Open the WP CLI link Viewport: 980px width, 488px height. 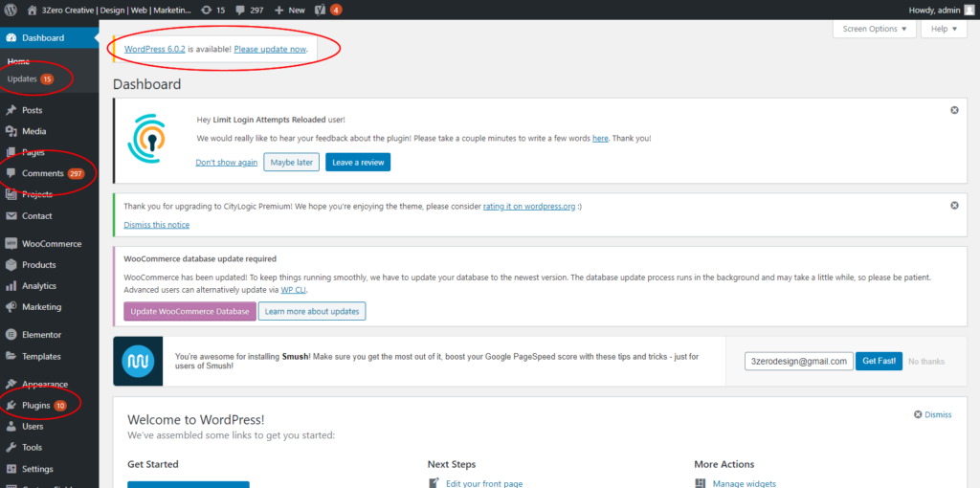[294, 290]
